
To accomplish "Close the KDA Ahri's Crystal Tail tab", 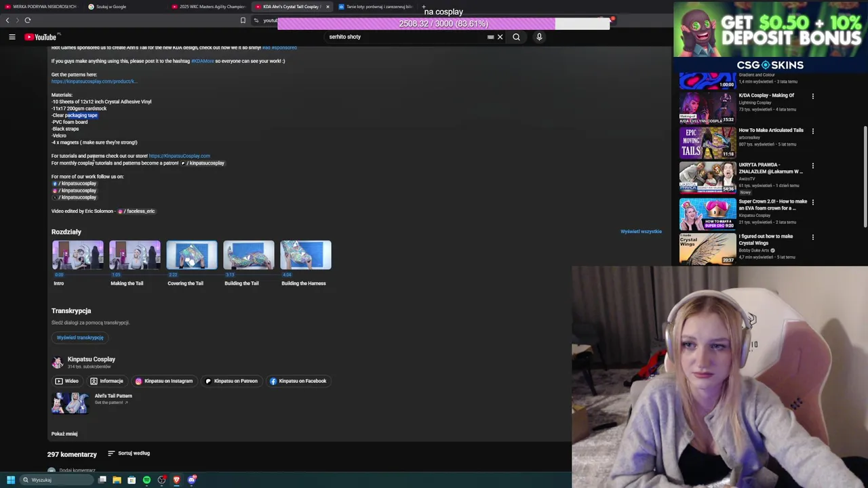I will pos(328,7).
